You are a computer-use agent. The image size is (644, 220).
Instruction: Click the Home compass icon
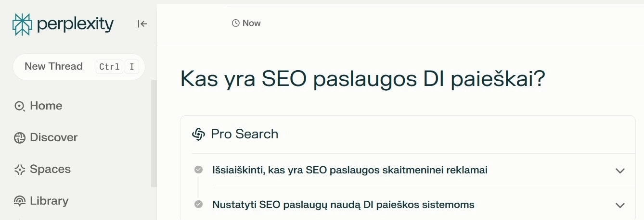point(20,106)
